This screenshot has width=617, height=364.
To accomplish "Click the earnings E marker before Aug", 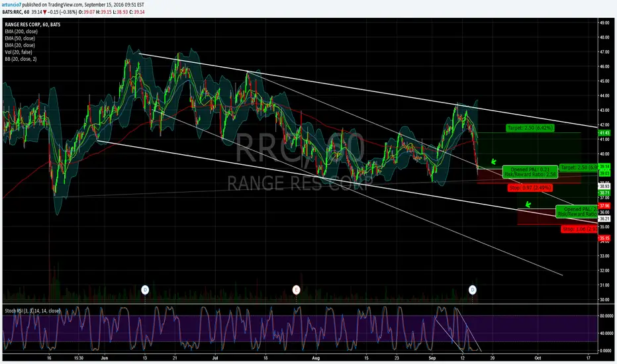I will click(x=297, y=290).
